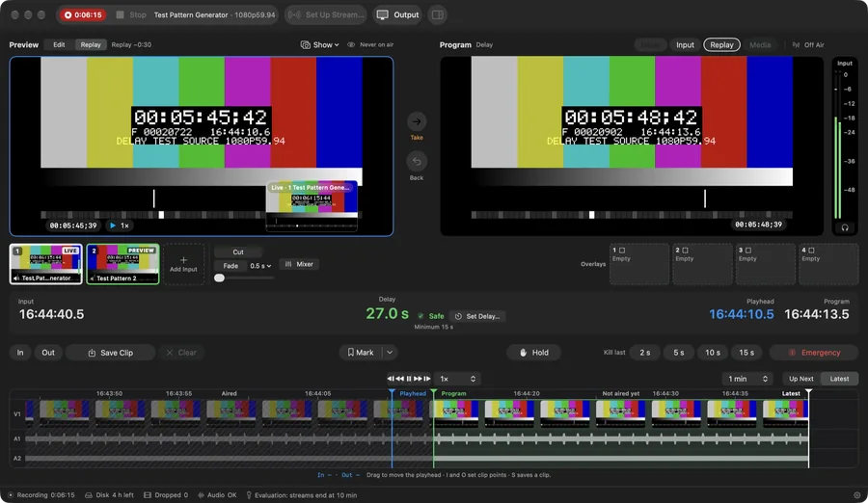Step back one frame in timeline transport
This screenshot has width=868, height=503.
coord(391,379)
